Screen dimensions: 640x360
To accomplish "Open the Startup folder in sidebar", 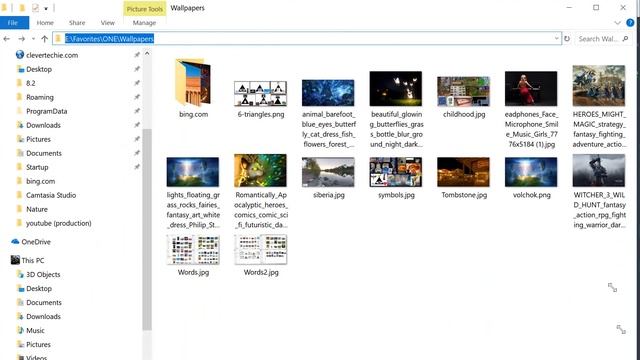I will 37,167.
